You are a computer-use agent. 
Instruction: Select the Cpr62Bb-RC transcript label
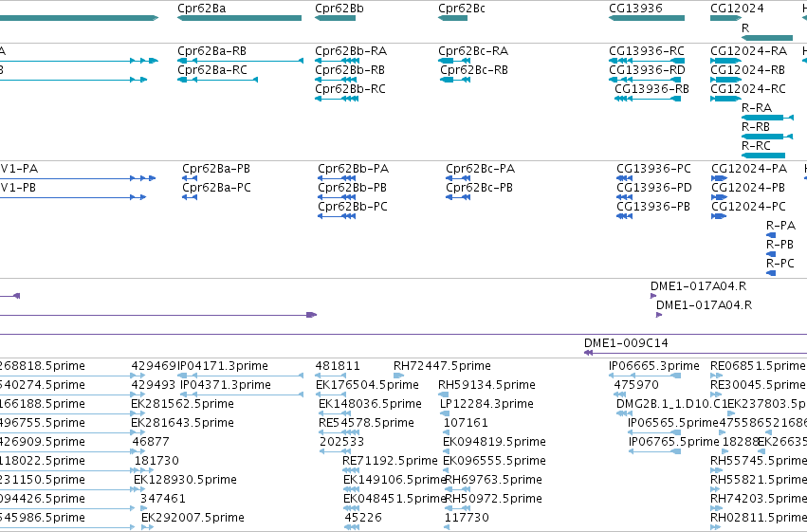point(350,89)
